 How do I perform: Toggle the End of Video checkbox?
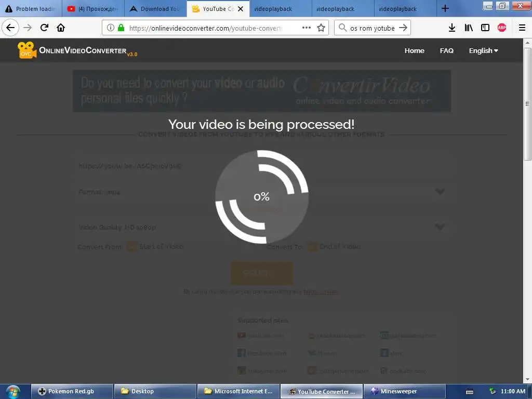point(312,247)
